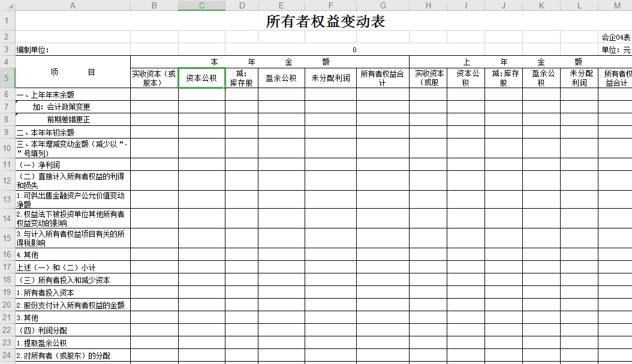Select row 22 header
This screenshot has height=364, width=632.
7,330
